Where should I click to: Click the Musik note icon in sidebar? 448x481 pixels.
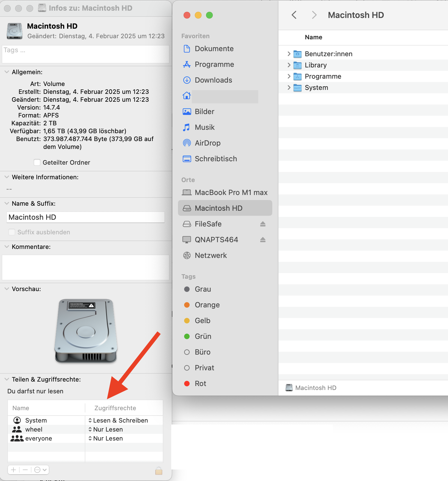coord(187,127)
